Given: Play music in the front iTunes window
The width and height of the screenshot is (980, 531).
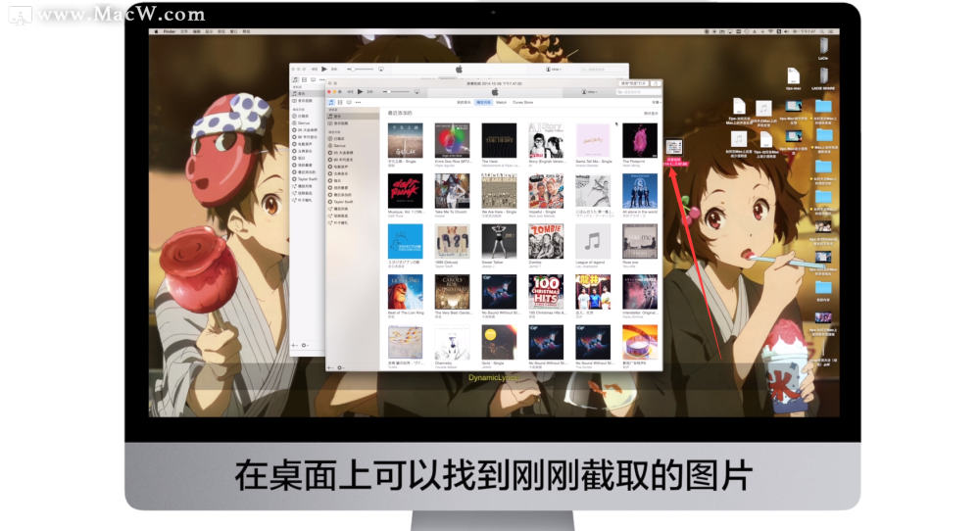Looking at the screenshot, I should pyautogui.click(x=361, y=92).
